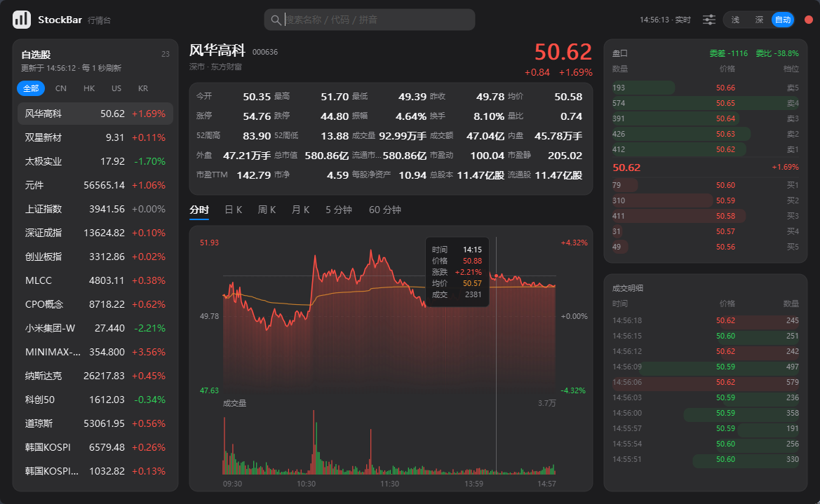Filter watchlist by CN market
Screen dimensions: 820x504
pyautogui.click(x=60, y=88)
